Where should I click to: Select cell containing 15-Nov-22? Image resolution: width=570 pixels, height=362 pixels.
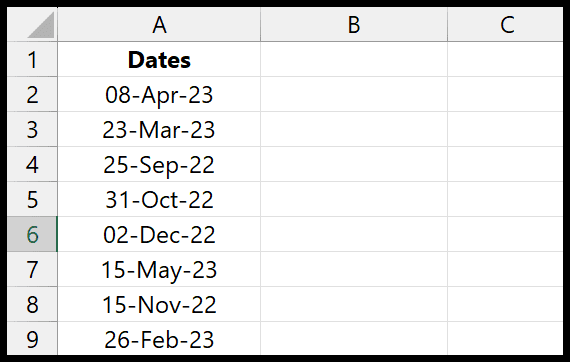(x=159, y=304)
